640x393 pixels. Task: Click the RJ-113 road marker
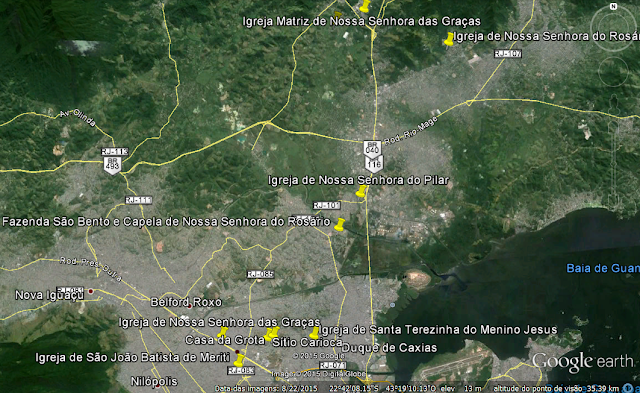pyautogui.click(x=115, y=151)
